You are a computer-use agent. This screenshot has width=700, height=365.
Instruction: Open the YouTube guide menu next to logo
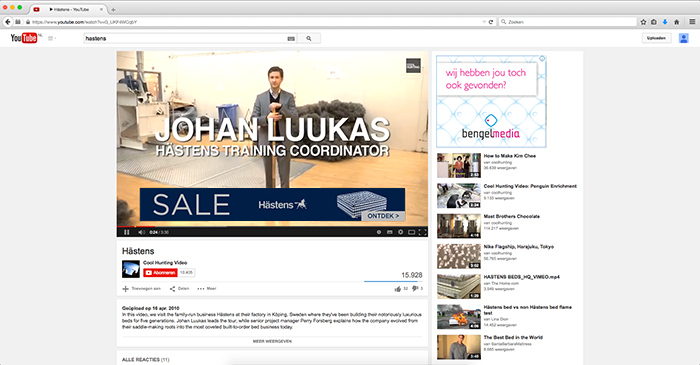(x=52, y=38)
